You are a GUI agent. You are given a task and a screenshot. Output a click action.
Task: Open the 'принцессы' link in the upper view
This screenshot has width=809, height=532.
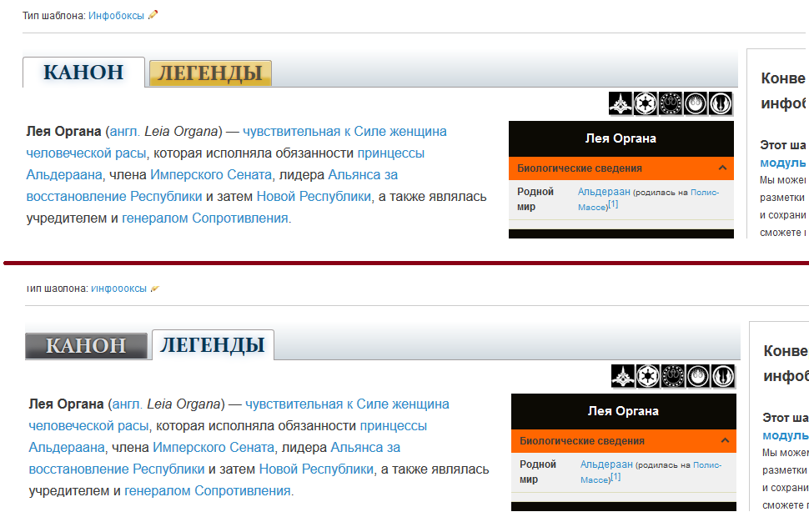pos(390,153)
